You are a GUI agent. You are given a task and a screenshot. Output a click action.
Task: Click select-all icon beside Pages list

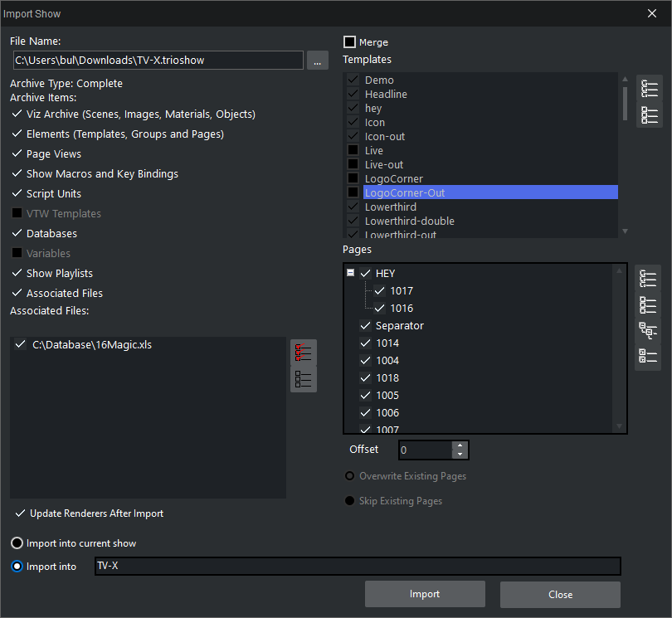coord(649,280)
